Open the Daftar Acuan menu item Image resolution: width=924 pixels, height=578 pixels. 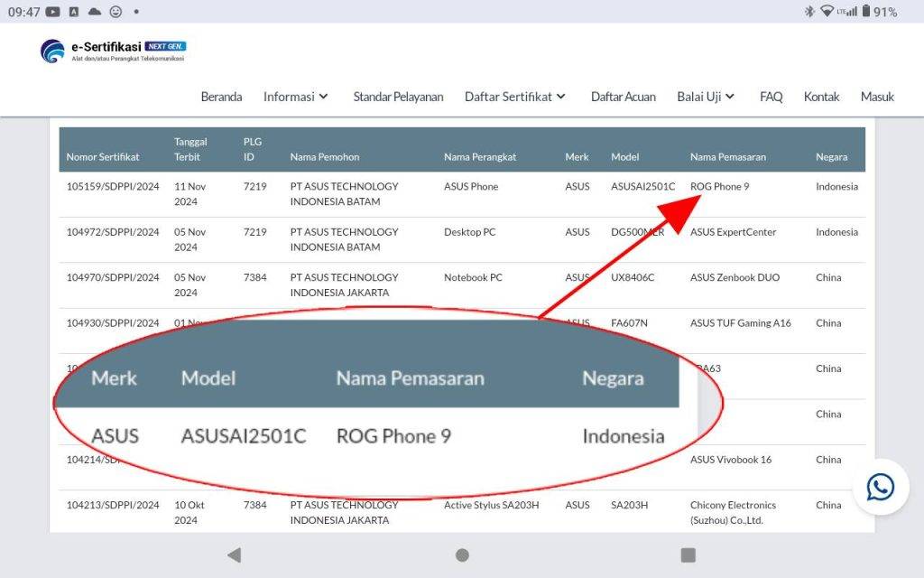pyautogui.click(x=624, y=97)
